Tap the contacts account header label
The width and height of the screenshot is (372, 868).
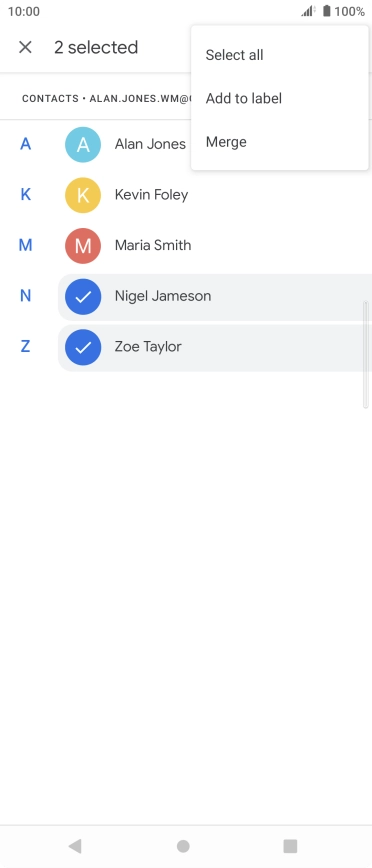[x=106, y=99]
